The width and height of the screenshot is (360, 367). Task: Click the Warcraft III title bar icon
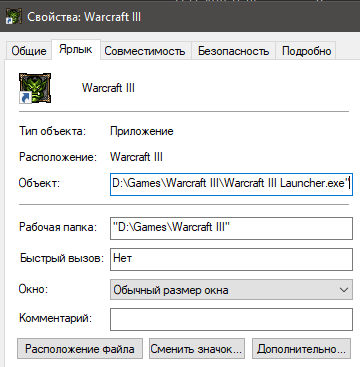coord(14,17)
